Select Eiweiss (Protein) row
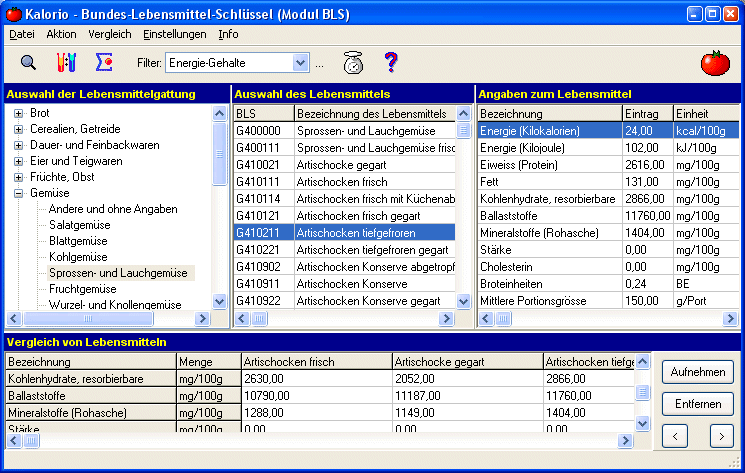The height and width of the screenshot is (473, 745). coord(609,165)
